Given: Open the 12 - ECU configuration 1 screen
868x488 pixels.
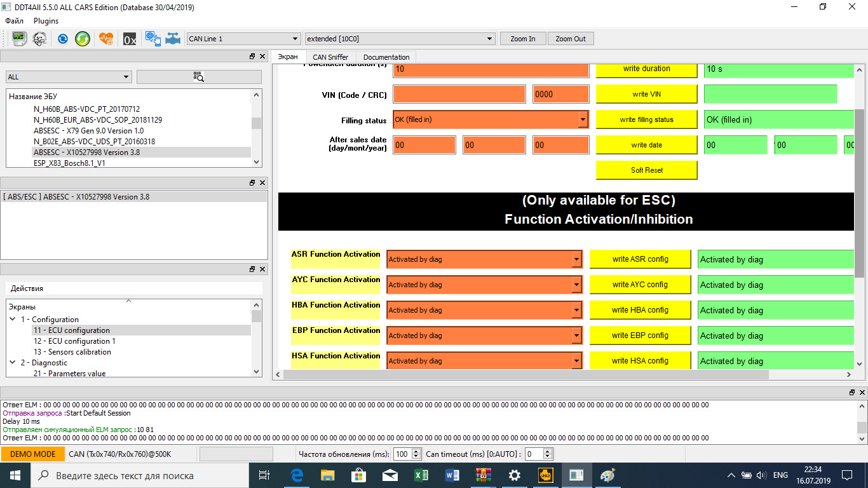Looking at the screenshot, I should coord(74,341).
